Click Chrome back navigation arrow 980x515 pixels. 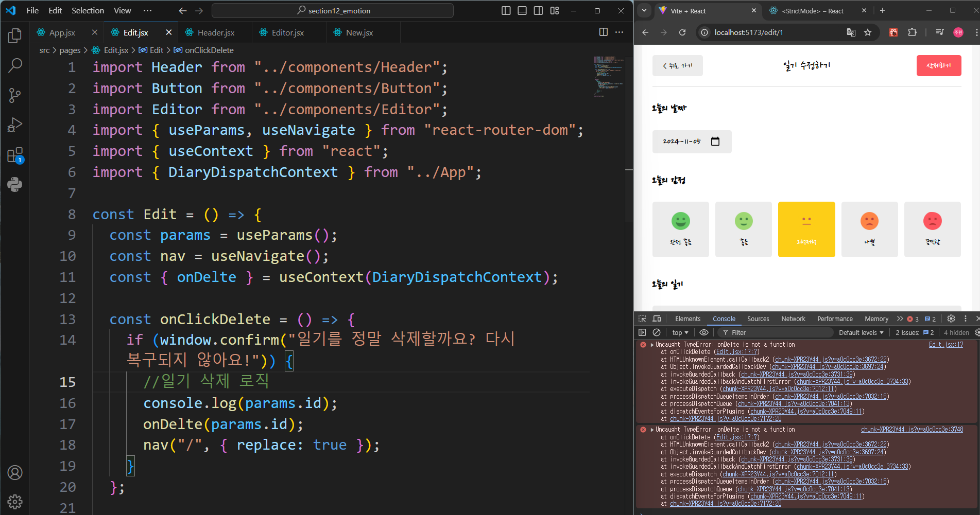[645, 32]
